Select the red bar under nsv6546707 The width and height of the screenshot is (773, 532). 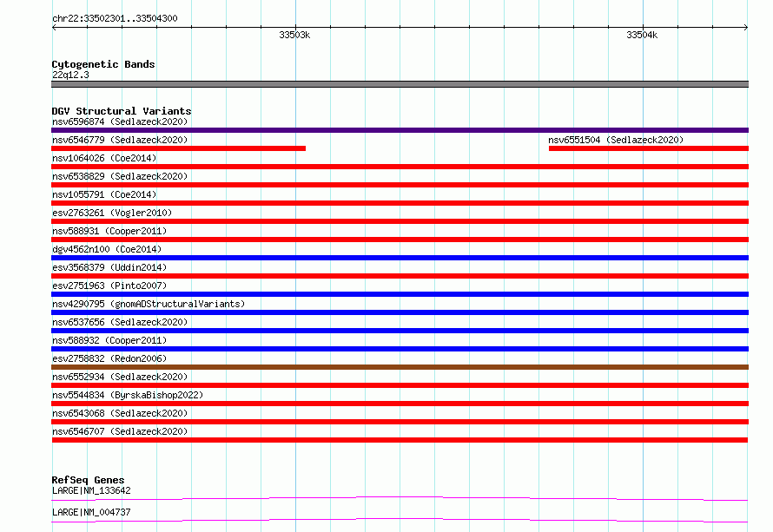(400, 440)
